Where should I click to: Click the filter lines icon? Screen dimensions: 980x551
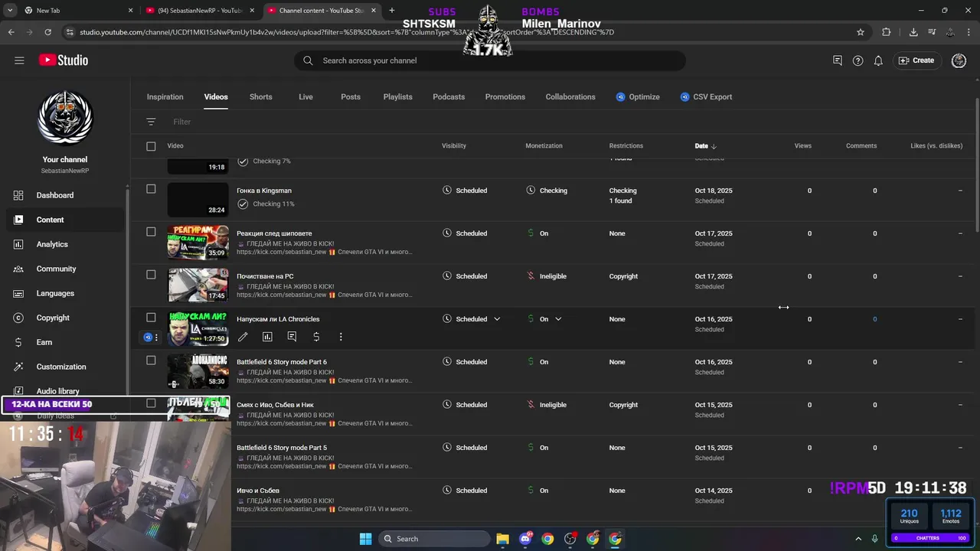(x=151, y=122)
